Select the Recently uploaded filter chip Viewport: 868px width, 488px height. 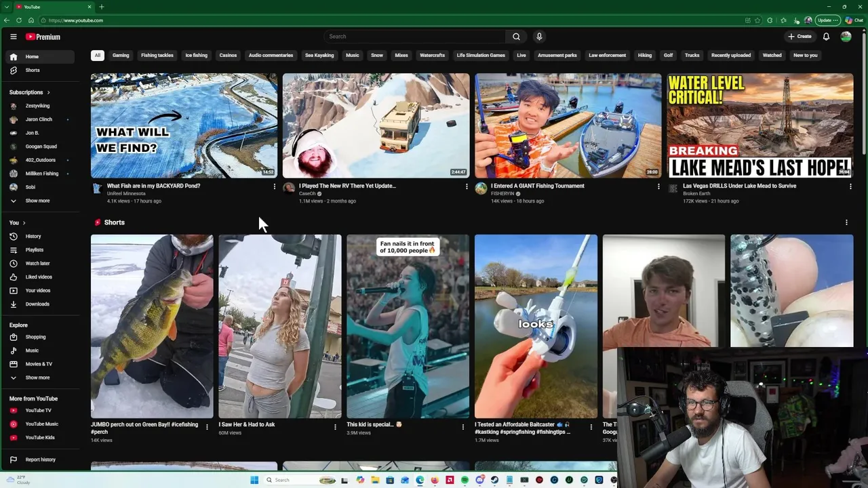[x=731, y=56]
